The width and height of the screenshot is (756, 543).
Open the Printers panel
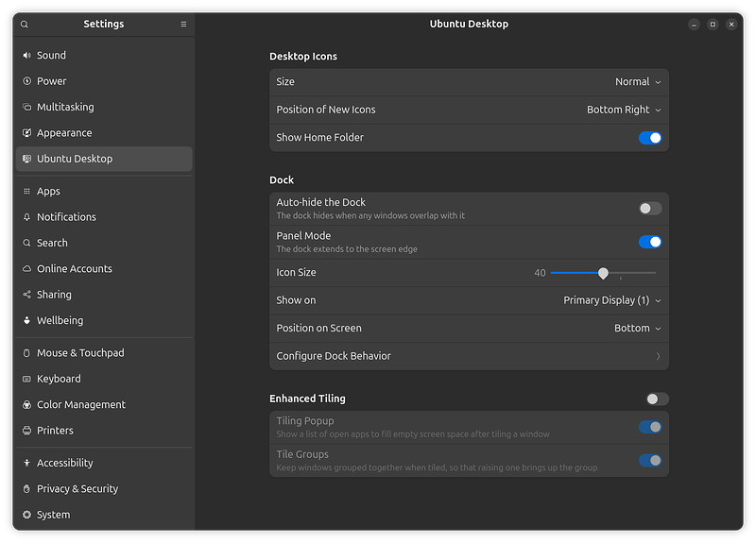click(104, 431)
